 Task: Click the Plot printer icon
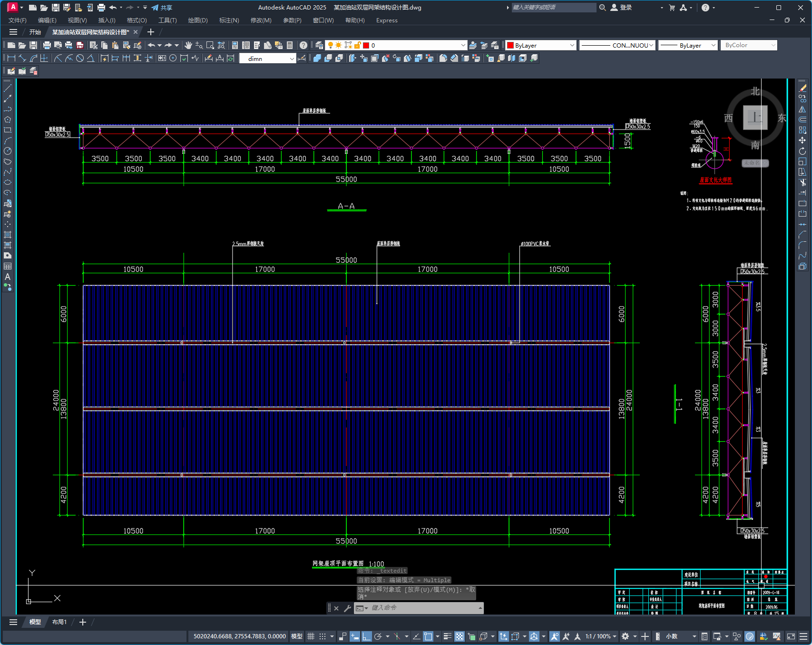pyautogui.click(x=47, y=45)
